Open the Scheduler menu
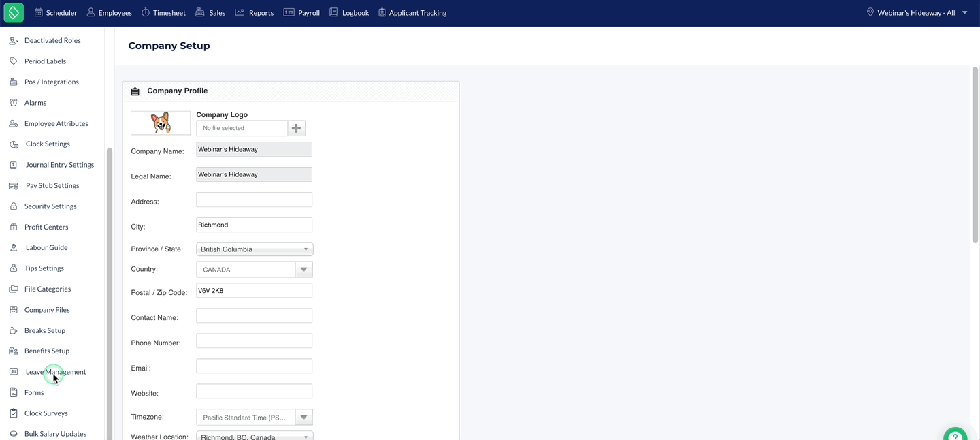 pyautogui.click(x=56, y=13)
